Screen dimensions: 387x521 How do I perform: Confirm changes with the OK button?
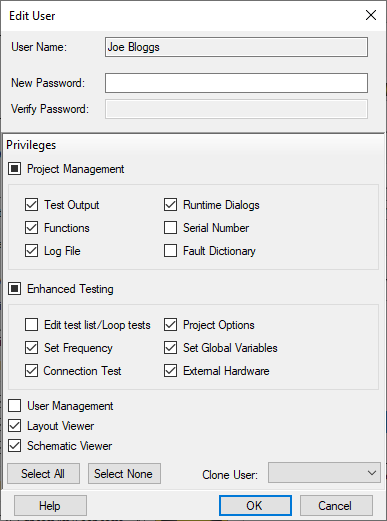255,505
